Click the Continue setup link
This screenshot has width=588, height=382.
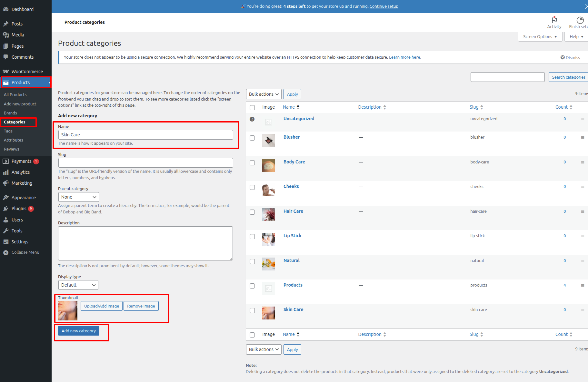click(384, 6)
